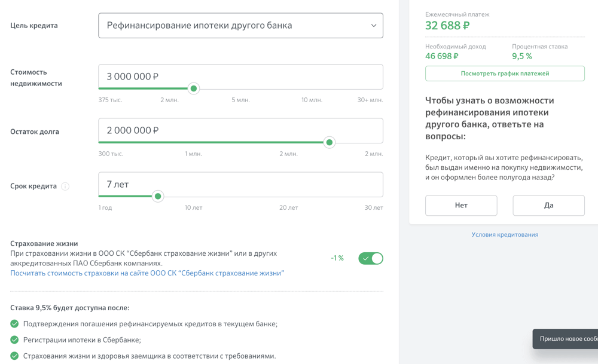This screenshot has height=364, width=598.
Task: Click the property value slider handle
Action: (x=194, y=88)
